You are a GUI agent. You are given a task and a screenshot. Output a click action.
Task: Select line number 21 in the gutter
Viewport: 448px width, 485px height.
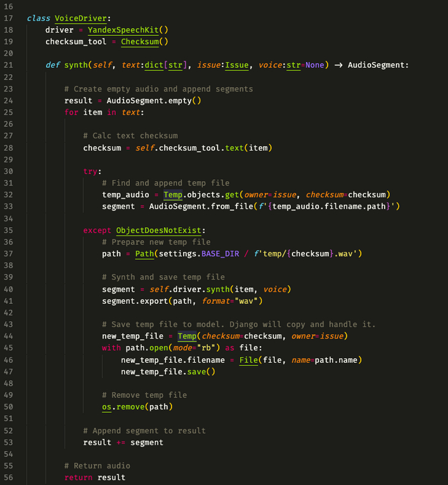8,65
